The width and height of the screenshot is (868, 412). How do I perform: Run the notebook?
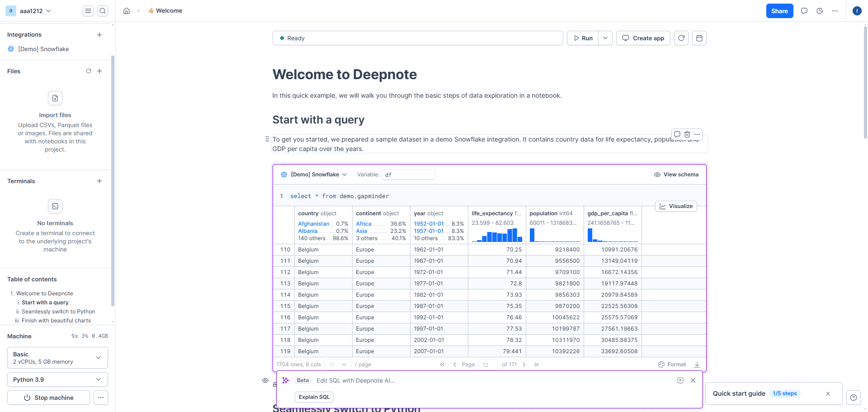[583, 38]
